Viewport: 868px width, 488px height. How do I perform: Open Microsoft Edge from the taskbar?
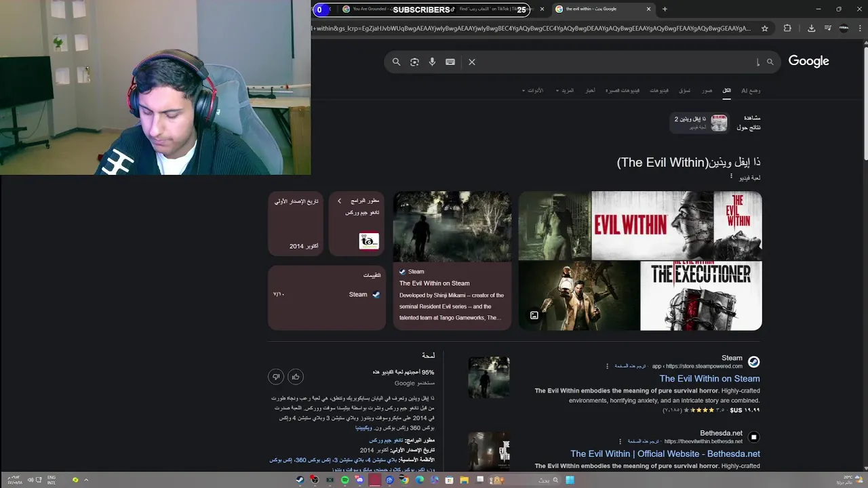click(x=419, y=480)
